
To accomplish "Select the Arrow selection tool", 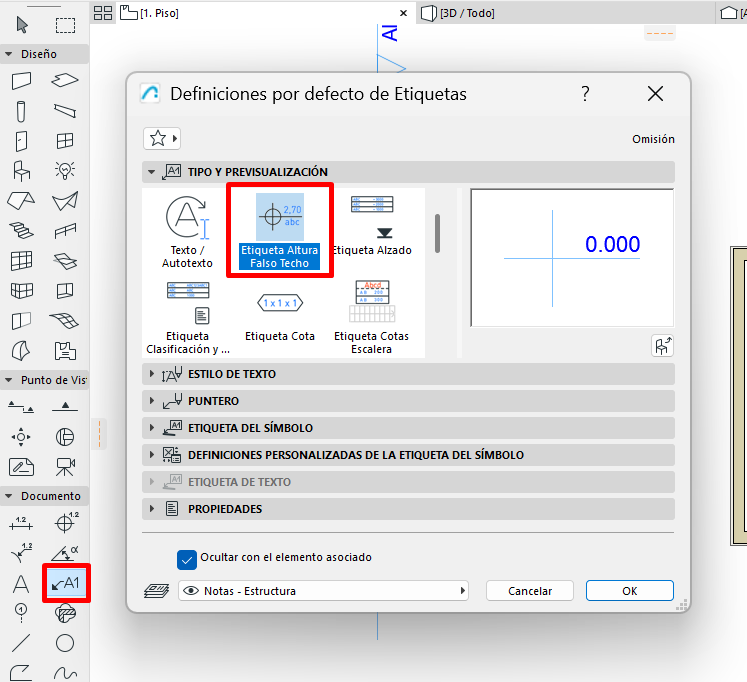I will tap(22, 25).
